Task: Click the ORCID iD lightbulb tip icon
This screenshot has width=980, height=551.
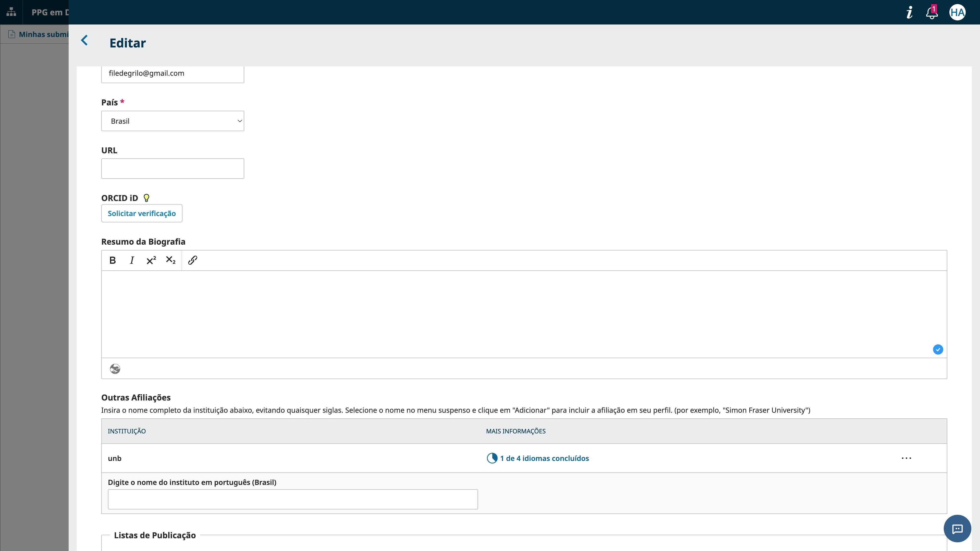Action: coord(146,198)
